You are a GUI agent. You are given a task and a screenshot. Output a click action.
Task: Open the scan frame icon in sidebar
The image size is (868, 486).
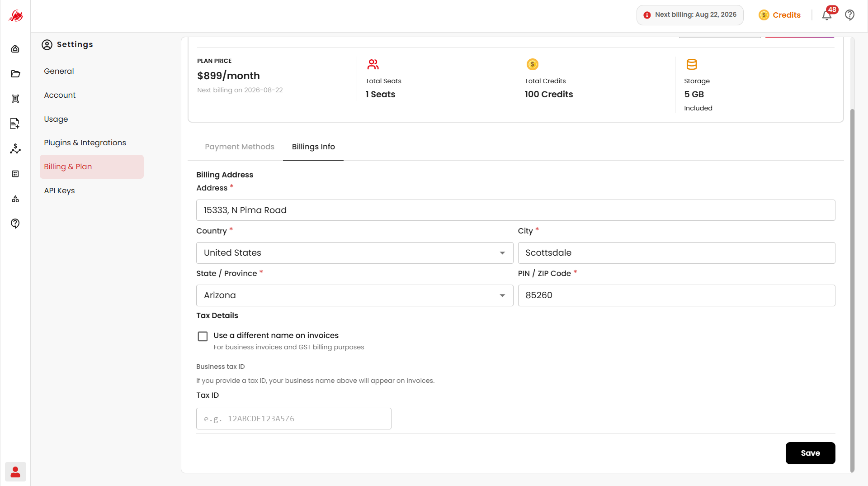pyautogui.click(x=15, y=99)
